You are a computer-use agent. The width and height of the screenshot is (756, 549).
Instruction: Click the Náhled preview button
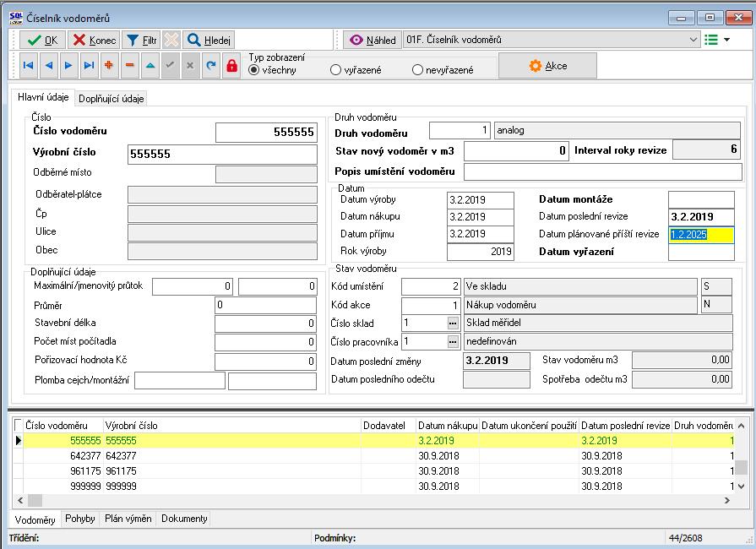coord(373,40)
